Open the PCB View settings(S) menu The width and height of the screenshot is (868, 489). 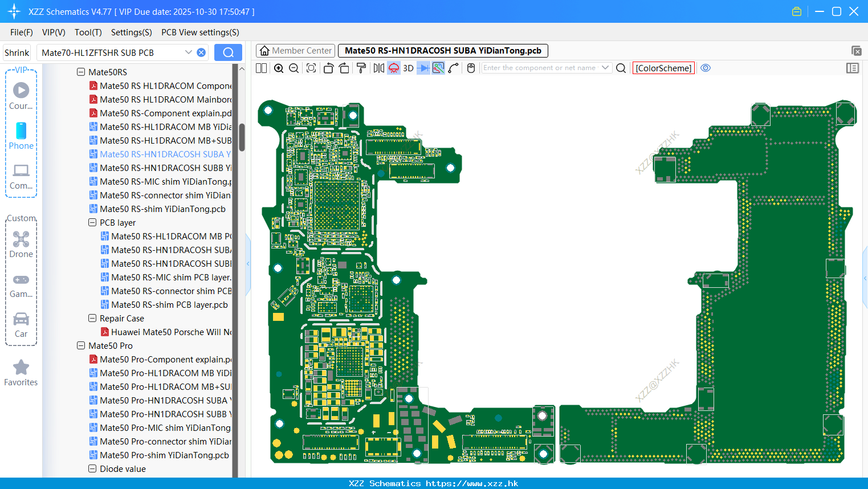pyautogui.click(x=200, y=32)
